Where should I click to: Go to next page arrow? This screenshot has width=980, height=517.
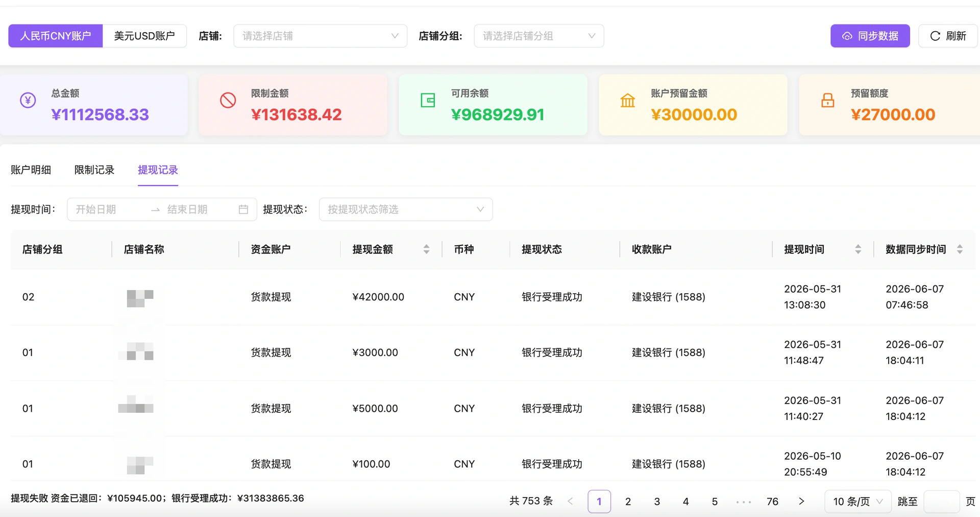[801, 501]
